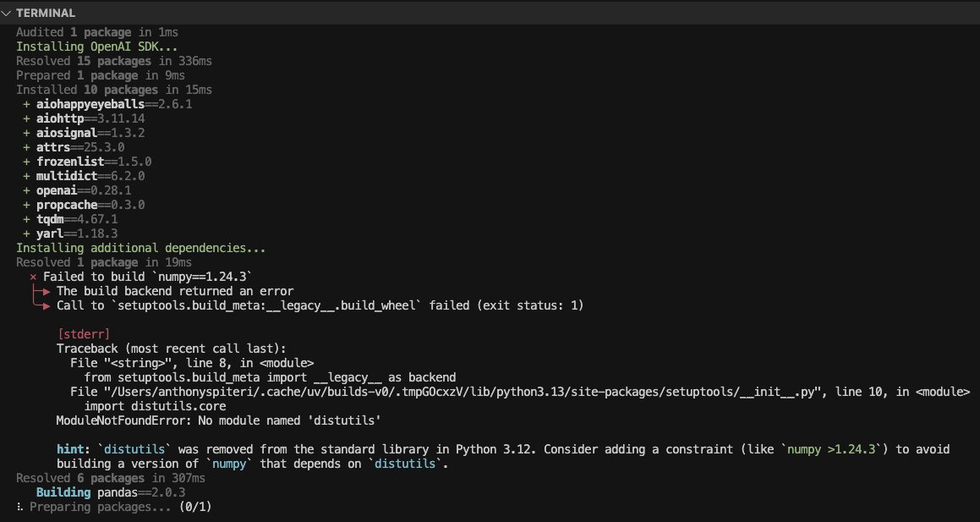Image resolution: width=980 pixels, height=522 pixels.
Task: Click the attrs==25.3.0 package line
Action: 73,147
